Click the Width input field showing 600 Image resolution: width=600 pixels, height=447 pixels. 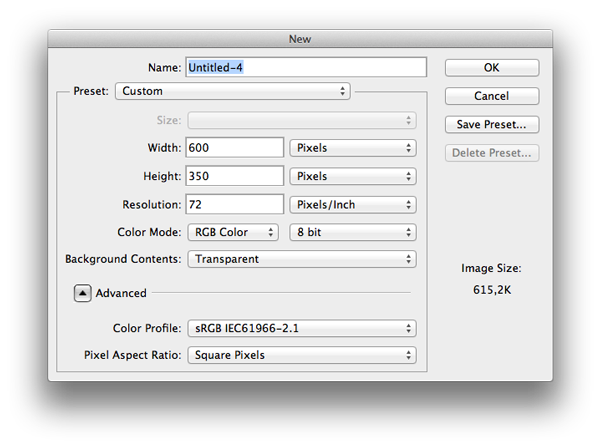(235, 148)
